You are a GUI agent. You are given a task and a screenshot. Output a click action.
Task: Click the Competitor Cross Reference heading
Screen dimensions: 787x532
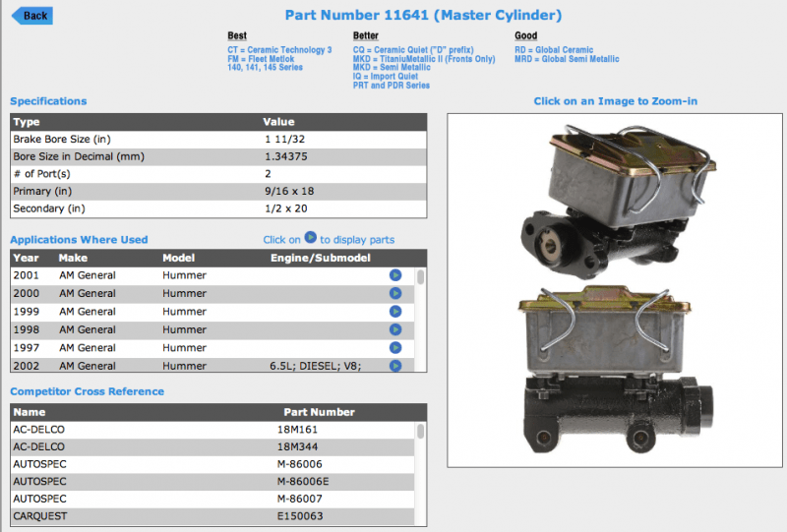(x=87, y=391)
